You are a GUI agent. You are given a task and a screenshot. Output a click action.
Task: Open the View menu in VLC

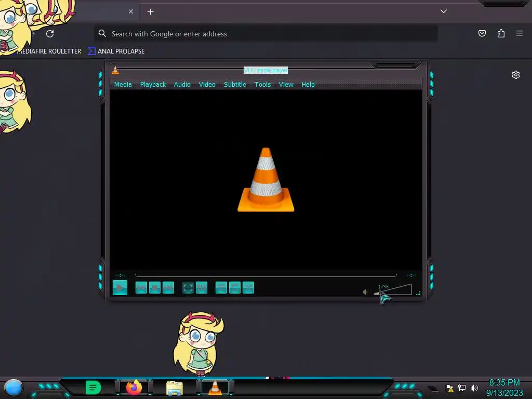click(286, 85)
